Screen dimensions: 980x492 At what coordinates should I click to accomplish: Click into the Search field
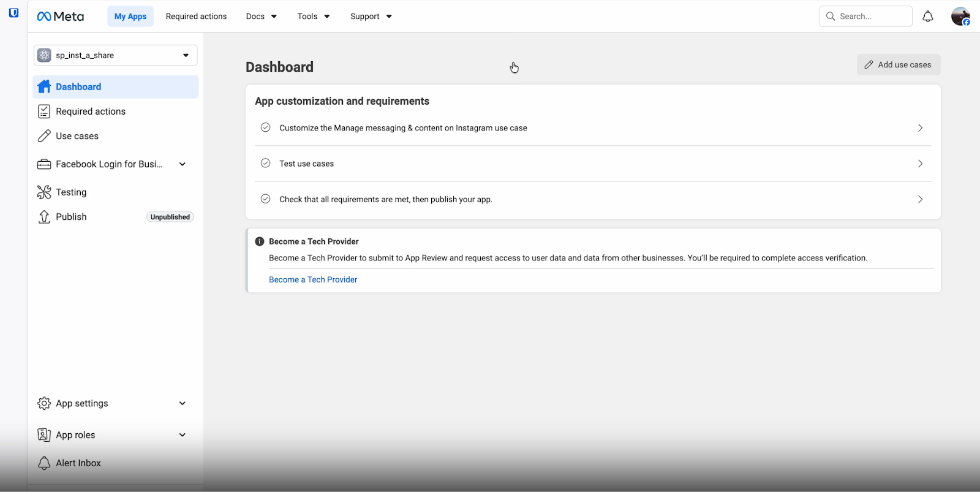pyautogui.click(x=865, y=17)
